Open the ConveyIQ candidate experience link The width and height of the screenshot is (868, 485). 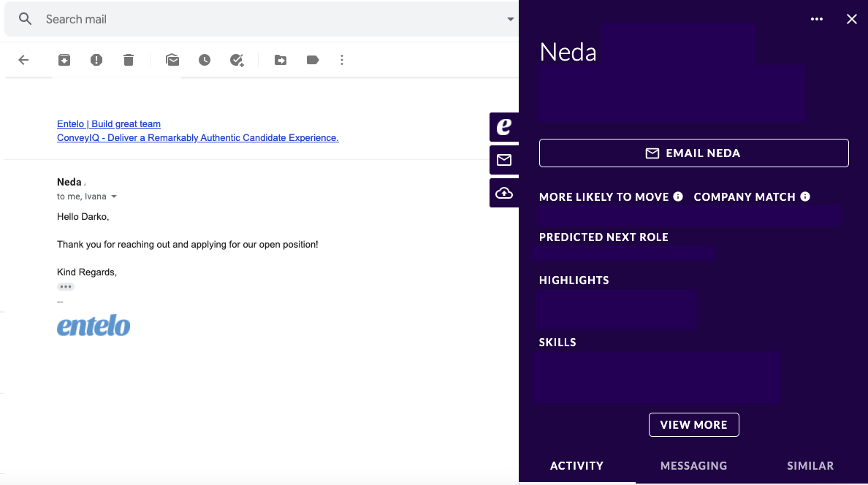[x=197, y=138]
